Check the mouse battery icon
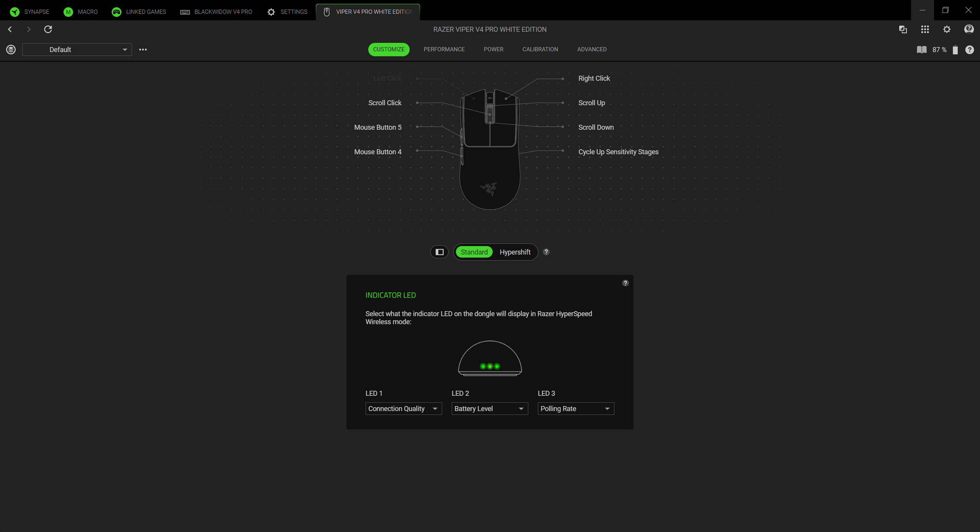Viewport: 980px width, 532px height. pos(955,50)
